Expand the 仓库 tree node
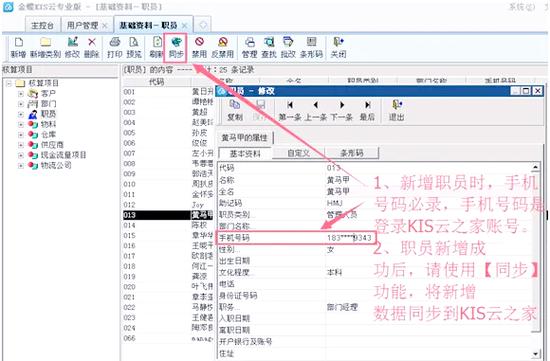 [21, 134]
